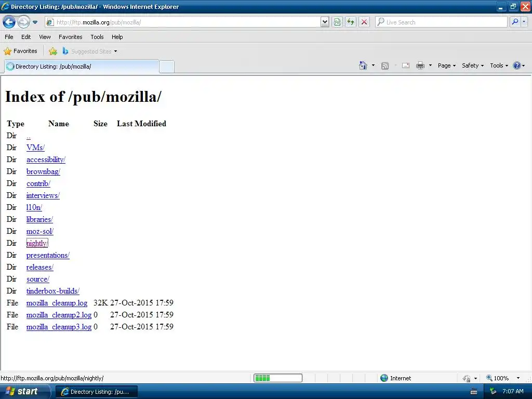Click the Forward navigation arrow
The height and width of the screenshot is (399, 532).
(x=23, y=22)
